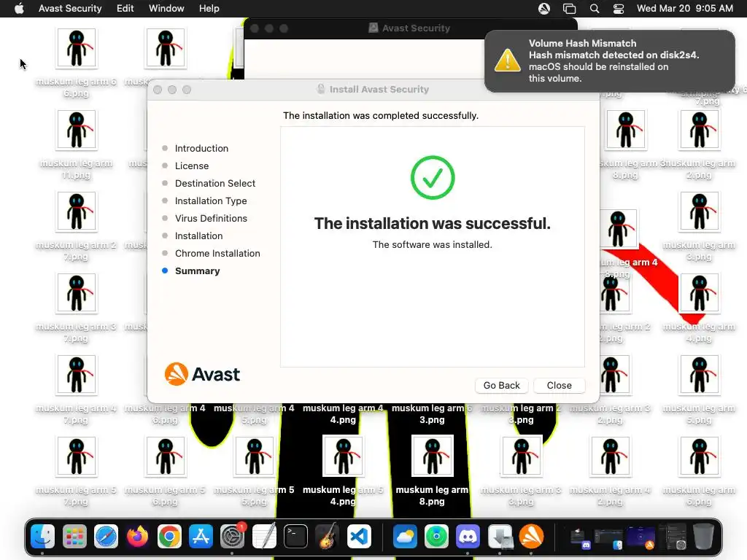Open the Trash in the dock

(x=703, y=537)
